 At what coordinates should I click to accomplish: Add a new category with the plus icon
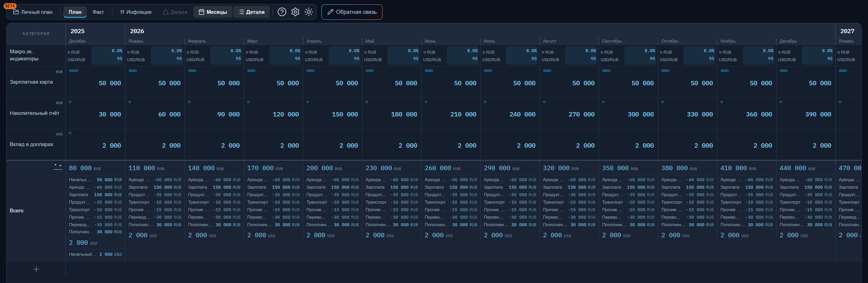[36, 269]
